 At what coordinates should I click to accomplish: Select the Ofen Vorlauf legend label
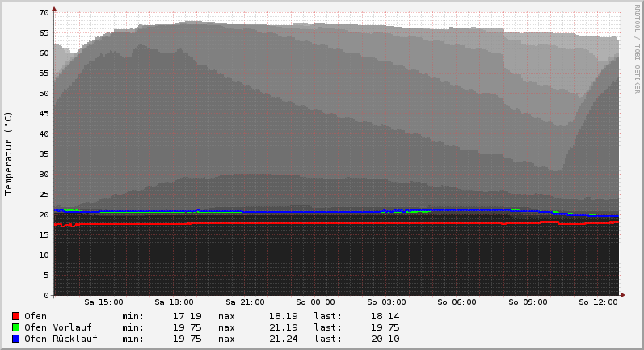pos(58,327)
